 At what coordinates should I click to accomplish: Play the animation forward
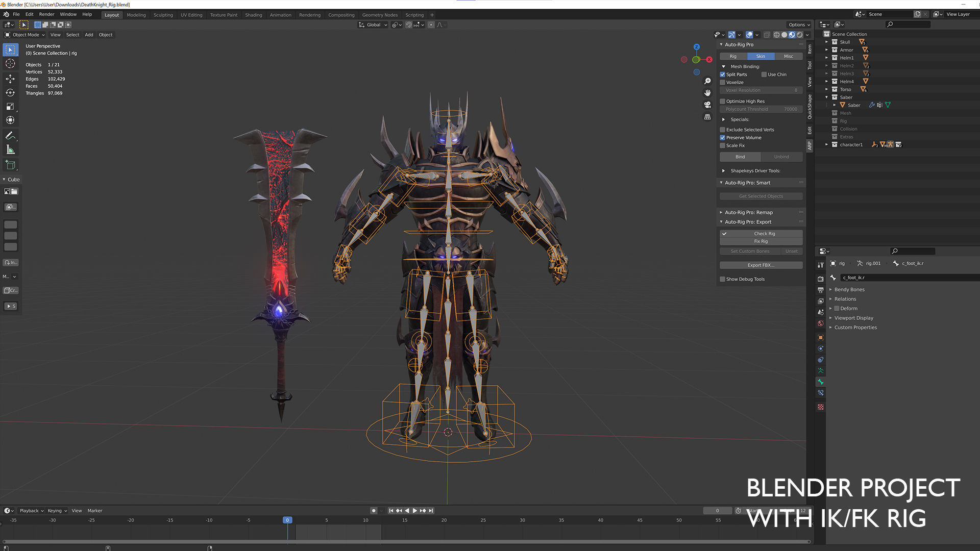coord(415,511)
